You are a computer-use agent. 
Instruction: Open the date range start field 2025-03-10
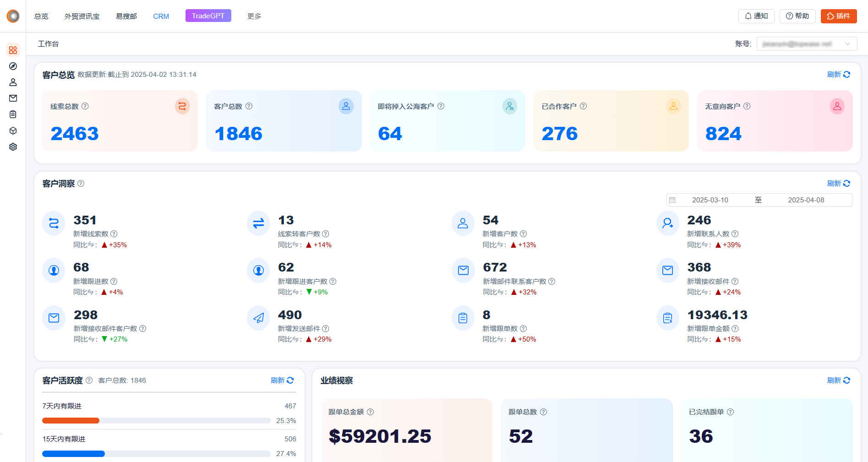(711, 200)
